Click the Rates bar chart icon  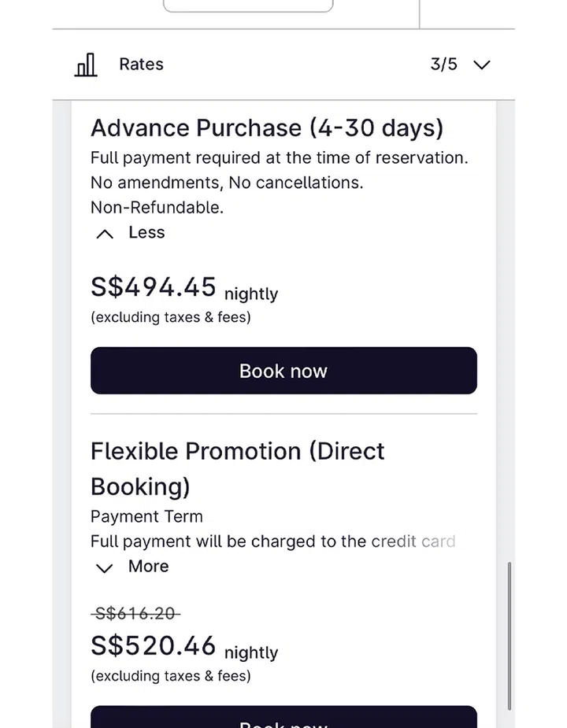(86, 65)
